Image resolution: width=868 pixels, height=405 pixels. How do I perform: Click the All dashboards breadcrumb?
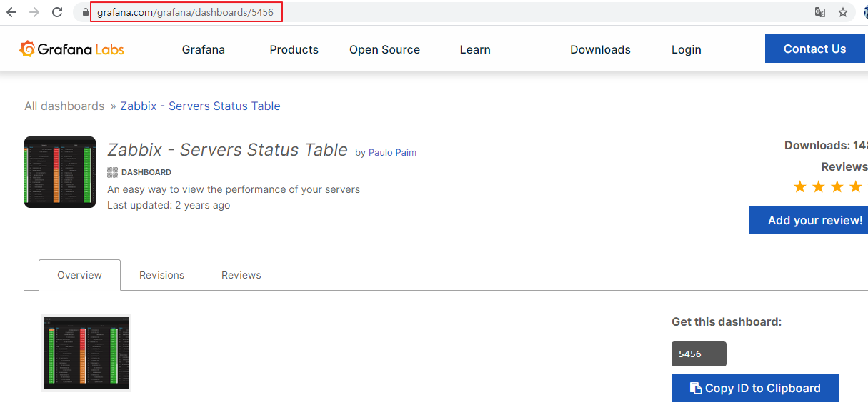click(x=64, y=106)
